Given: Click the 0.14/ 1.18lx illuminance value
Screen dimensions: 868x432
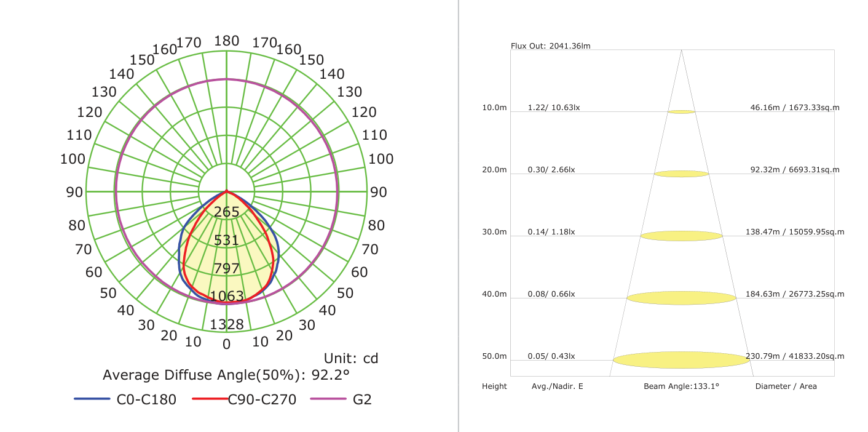Looking at the screenshot, I should (x=551, y=232).
